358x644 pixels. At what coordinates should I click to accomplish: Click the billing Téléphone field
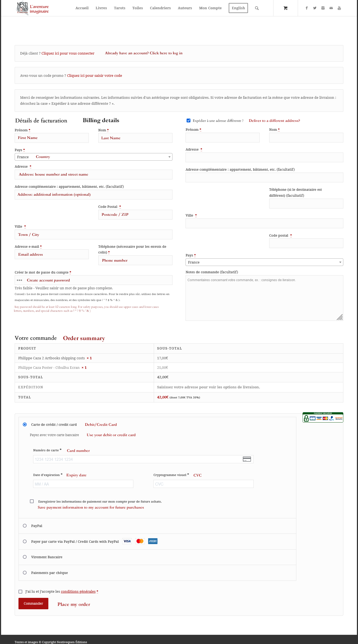point(135,260)
